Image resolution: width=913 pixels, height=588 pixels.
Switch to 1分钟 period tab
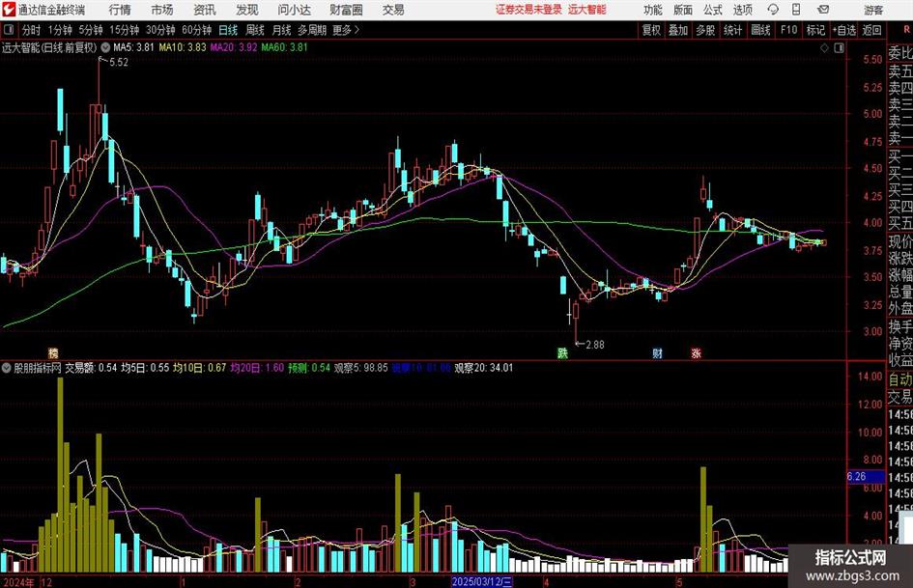(60, 30)
